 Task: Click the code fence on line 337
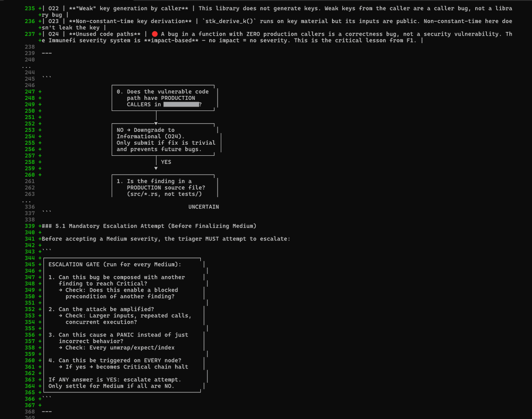(47, 212)
